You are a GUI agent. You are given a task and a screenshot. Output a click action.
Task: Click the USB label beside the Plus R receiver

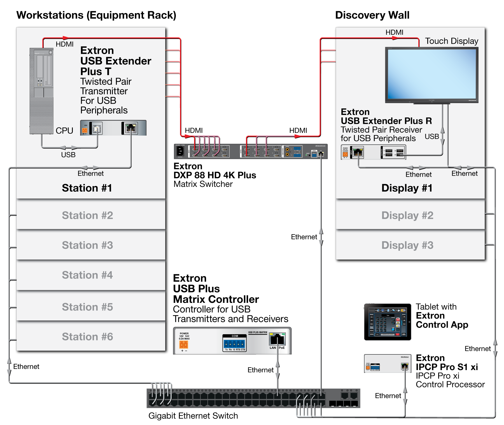pyautogui.click(x=432, y=137)
